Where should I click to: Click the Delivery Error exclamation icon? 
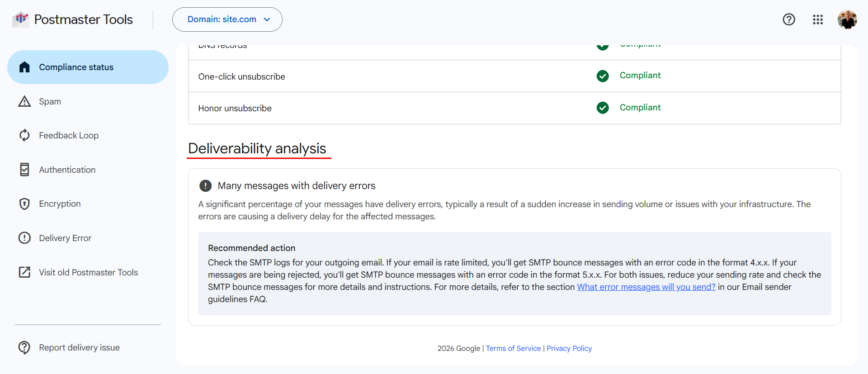[x=24, y=238]
